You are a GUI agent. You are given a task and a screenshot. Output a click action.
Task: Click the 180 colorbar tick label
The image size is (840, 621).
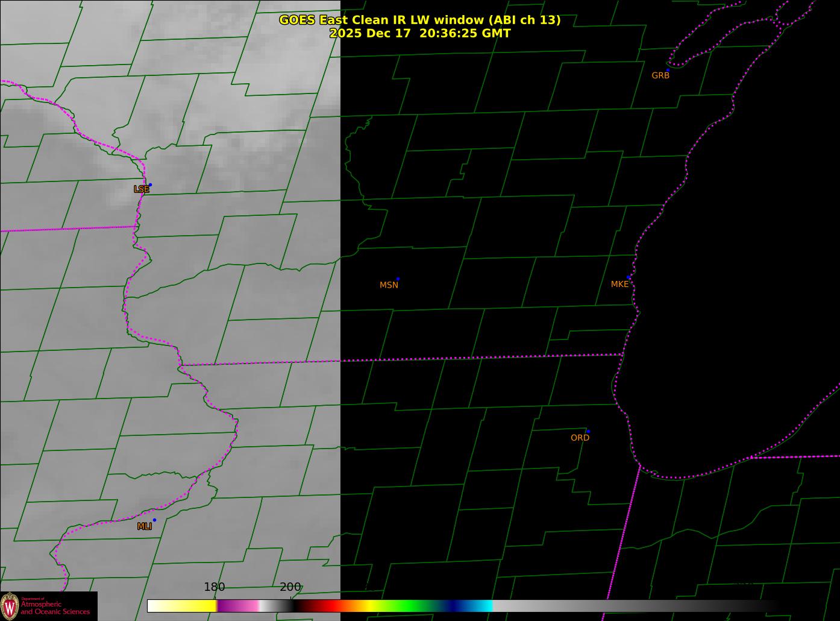(214, 587)
